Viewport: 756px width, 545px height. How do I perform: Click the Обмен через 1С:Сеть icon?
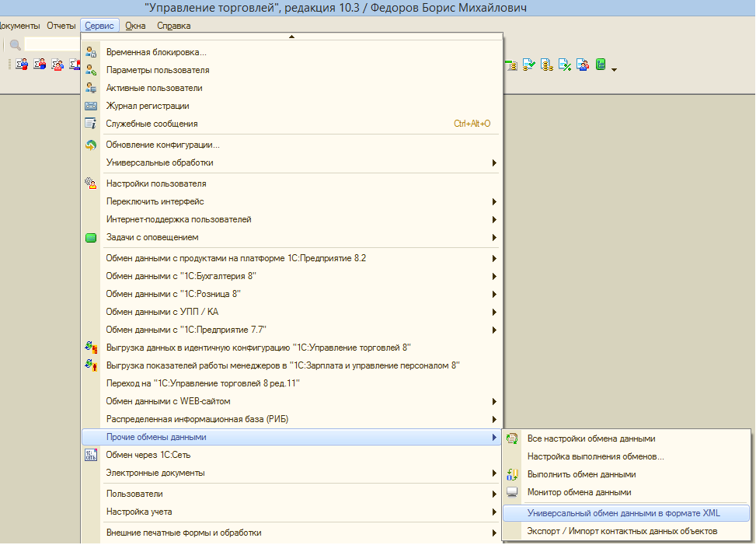pos(91,455)
